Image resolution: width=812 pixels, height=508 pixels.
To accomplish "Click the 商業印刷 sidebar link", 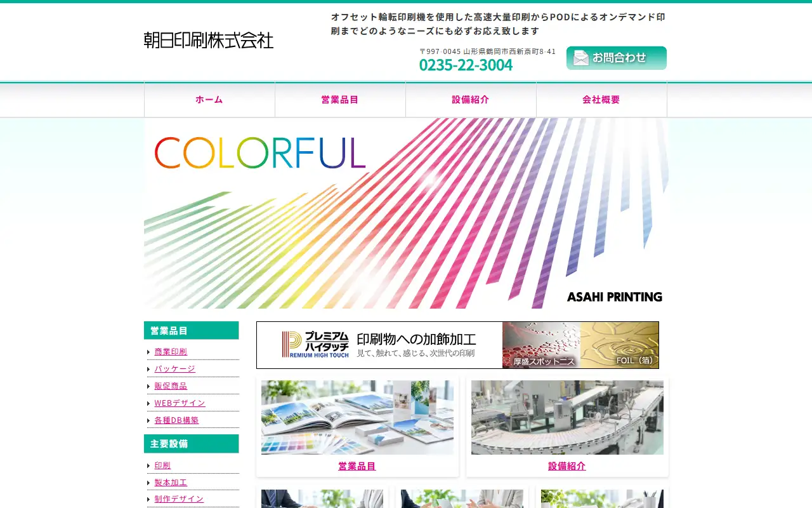I will (x=171, y=352).
